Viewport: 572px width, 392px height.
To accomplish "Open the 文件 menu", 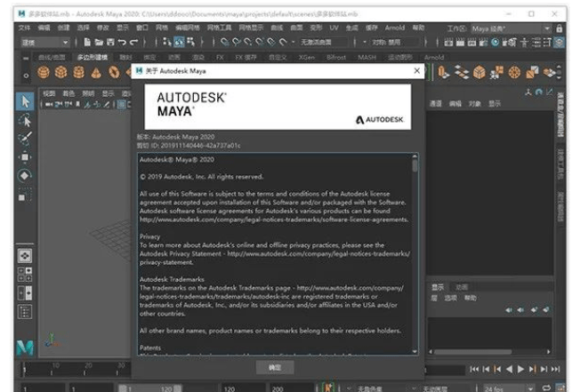I will click(24, 28).
